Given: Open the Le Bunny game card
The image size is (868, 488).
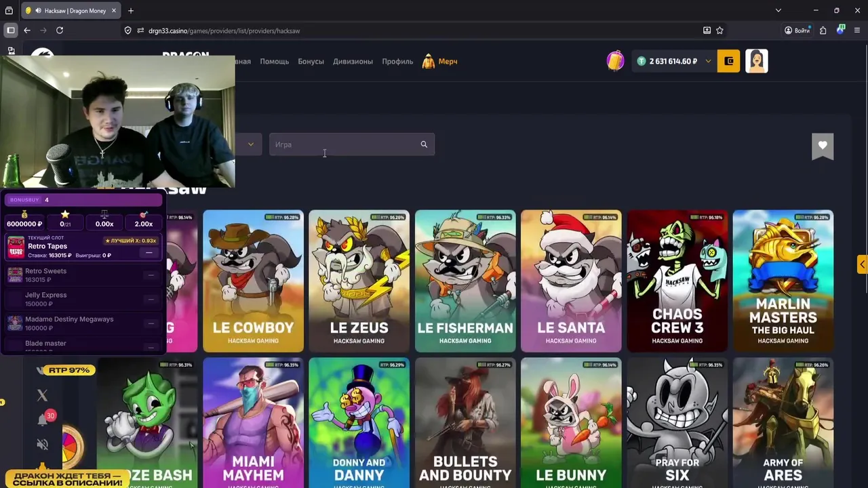Looking at the screenshot, I should (571, 423).
